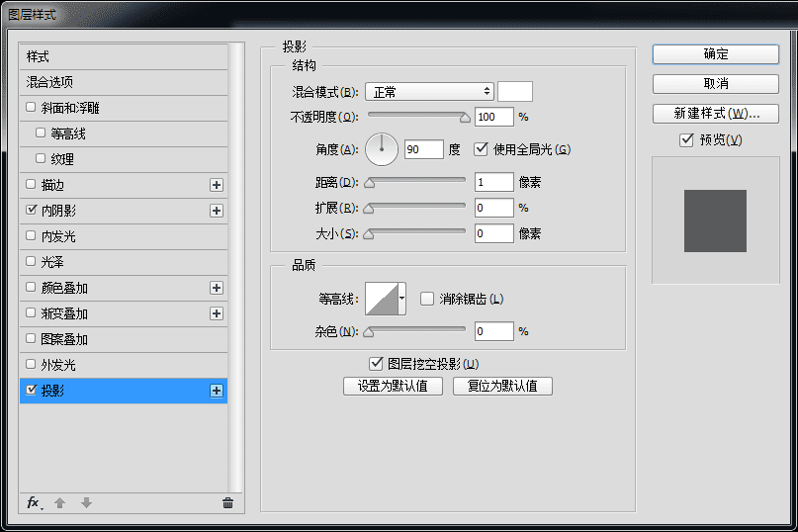
Task: Click 不透明度 slider handle
Action: [465, 118]
